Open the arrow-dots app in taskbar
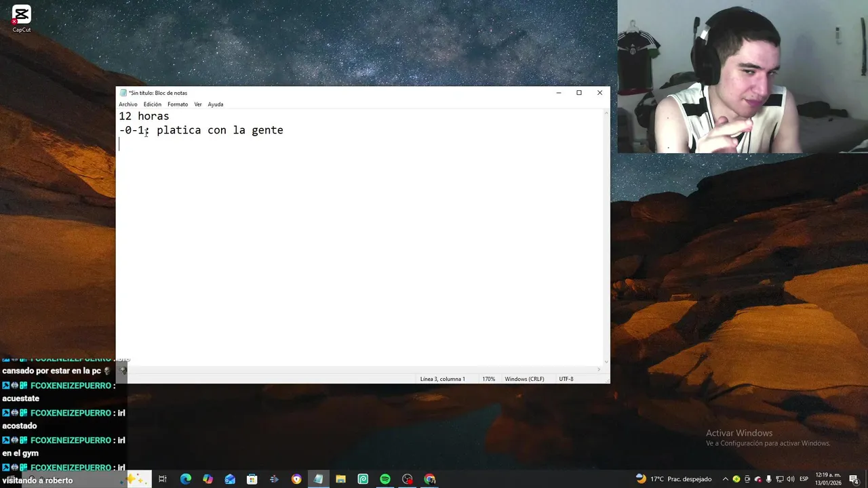The image size is (868, 488). tap(274, 479)
